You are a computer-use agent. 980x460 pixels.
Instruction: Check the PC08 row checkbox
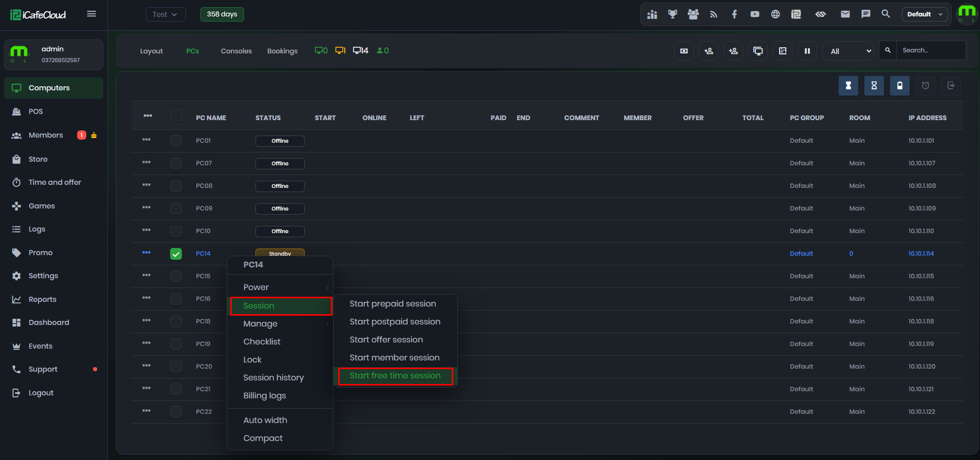click(176, 186)
